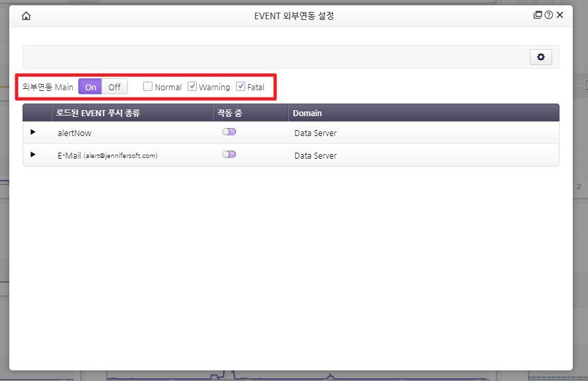Screen dimensions: 588x381
Task: Enable the Normal checkbox
Action: click(x=148, y=87)
